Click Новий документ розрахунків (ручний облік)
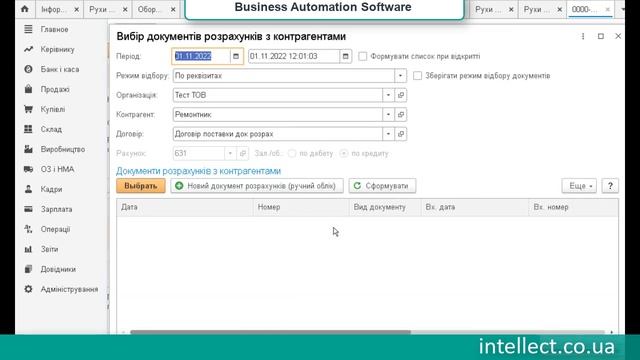The height and width of the screenshot is (360, 640). 257,186
